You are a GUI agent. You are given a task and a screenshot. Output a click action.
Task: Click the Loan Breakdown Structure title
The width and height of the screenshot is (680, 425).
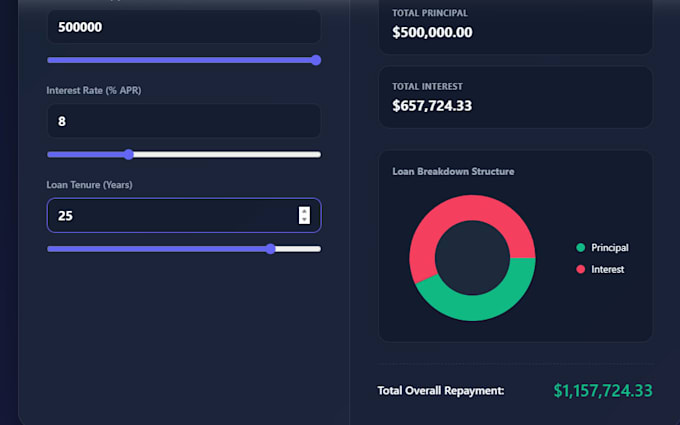point(453,171)
